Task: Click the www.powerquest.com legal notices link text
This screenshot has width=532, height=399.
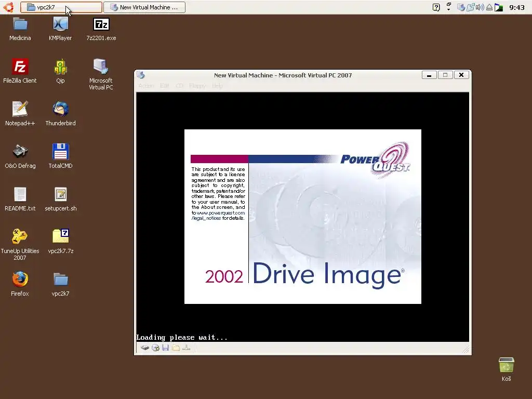Action: (218, 216)
